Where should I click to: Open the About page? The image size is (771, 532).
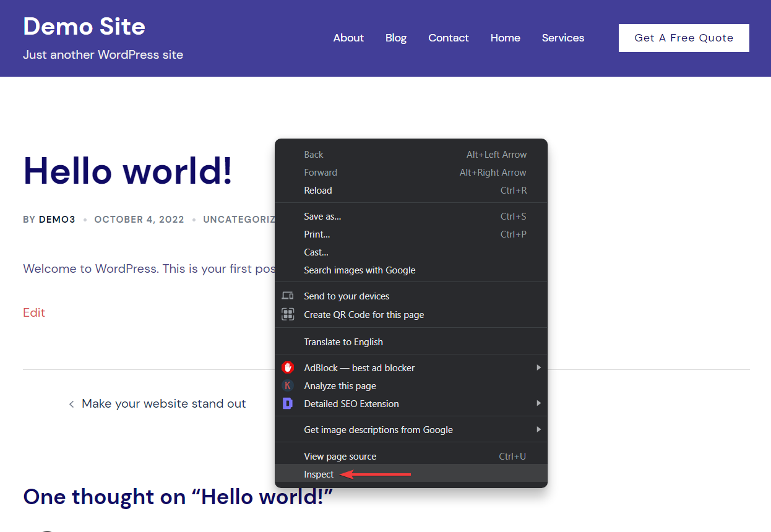[x=348, y=38]
